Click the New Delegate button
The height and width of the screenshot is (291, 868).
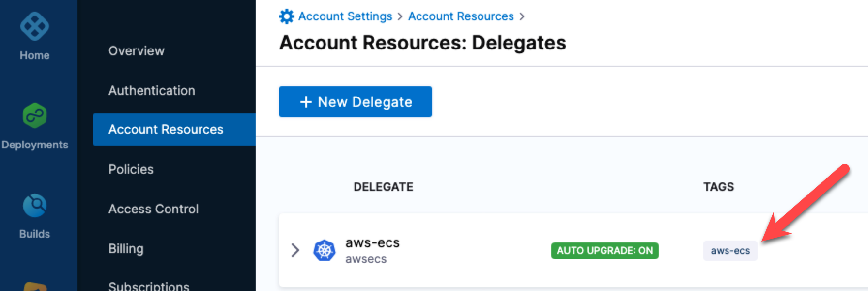click(355, 102)
